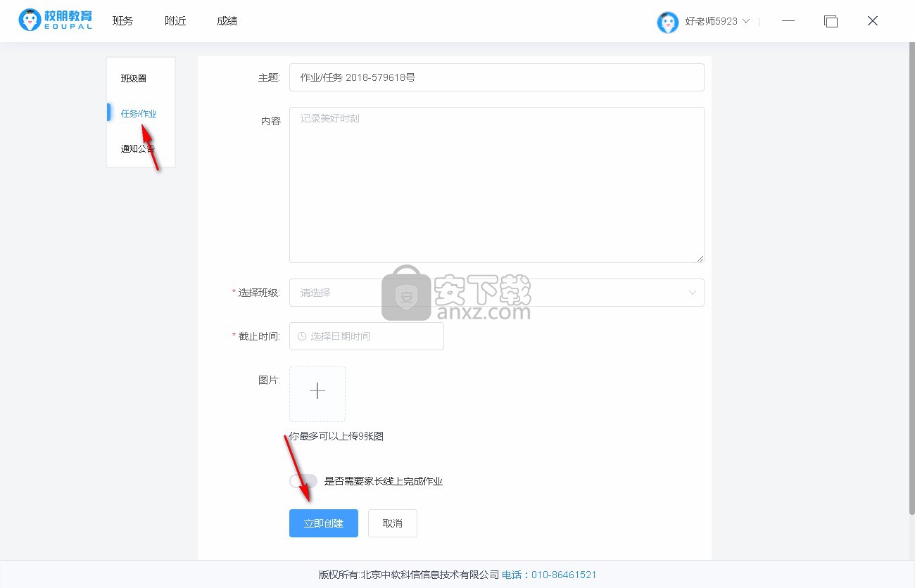Open the 好老师5923 account dropdown

tap(717, 21)
